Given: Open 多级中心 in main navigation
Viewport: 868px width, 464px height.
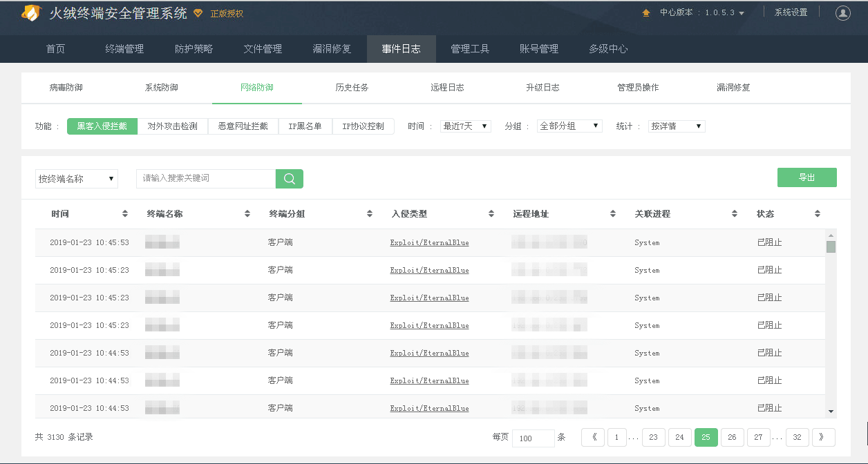Looking at the screenshot, I should coord(609,49).
